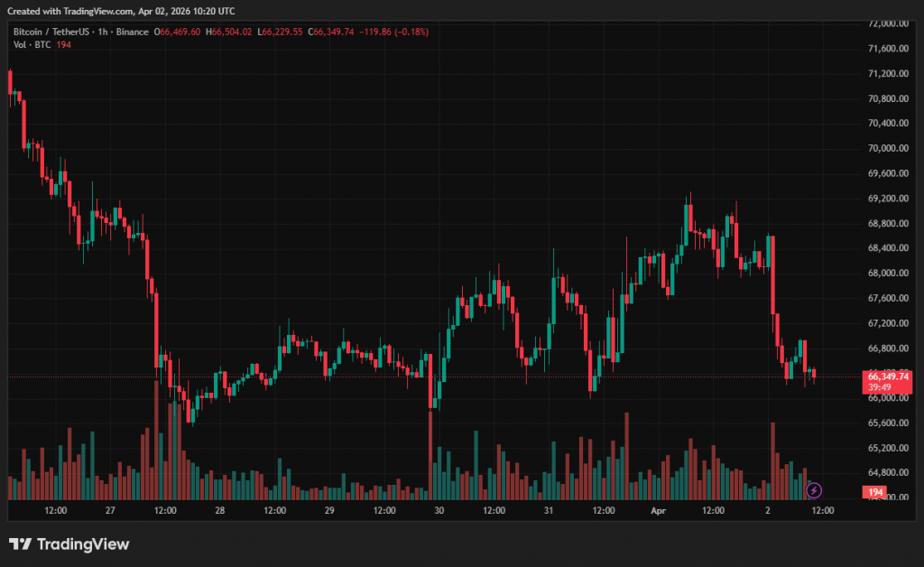The height and width of the screenshot is (567, 924).
Task: Click the red 194 volume badge on axis
Action: (873, 493)
